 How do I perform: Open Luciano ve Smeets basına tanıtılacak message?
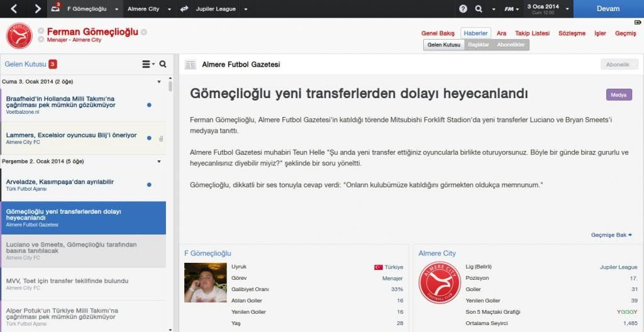pos(83,251)
